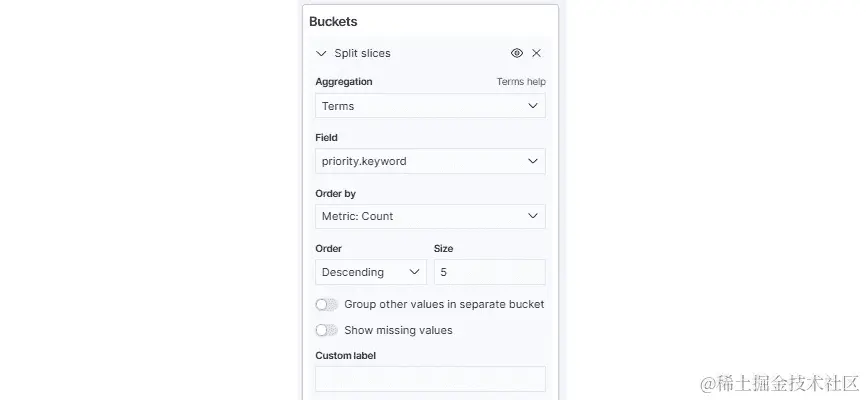866x400 pixels.
Task: Enable the Show missing values switch
Action: click(326, 330)
